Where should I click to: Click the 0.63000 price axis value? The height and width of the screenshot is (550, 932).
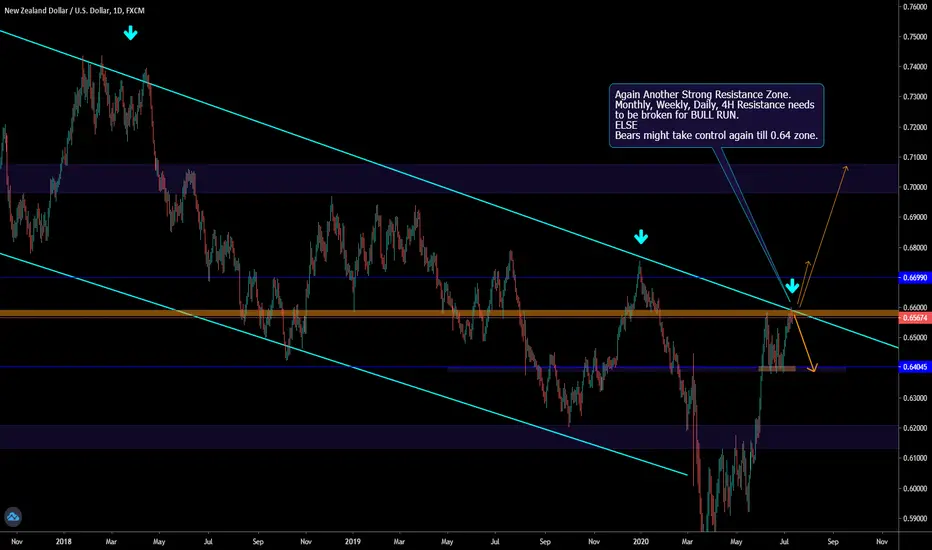coord(915,398)
